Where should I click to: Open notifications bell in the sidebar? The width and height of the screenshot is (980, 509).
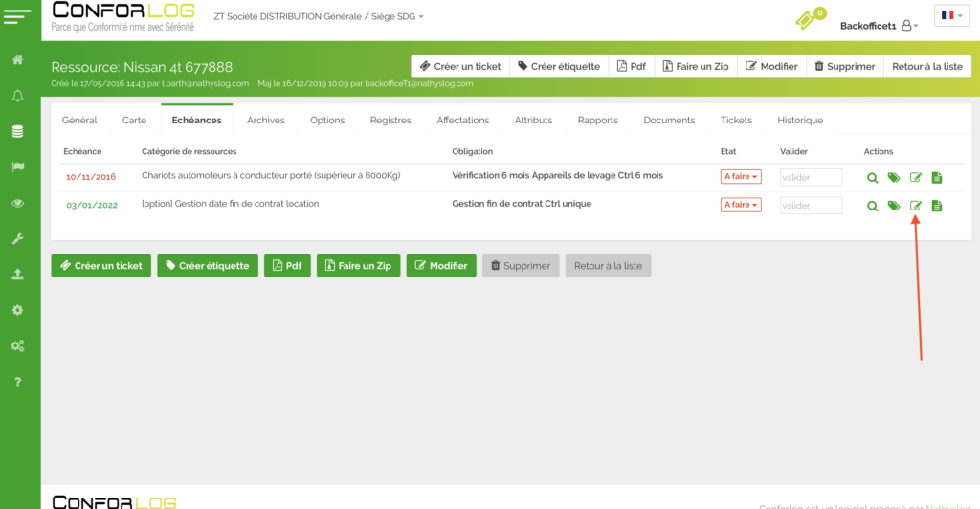(17, 96)
